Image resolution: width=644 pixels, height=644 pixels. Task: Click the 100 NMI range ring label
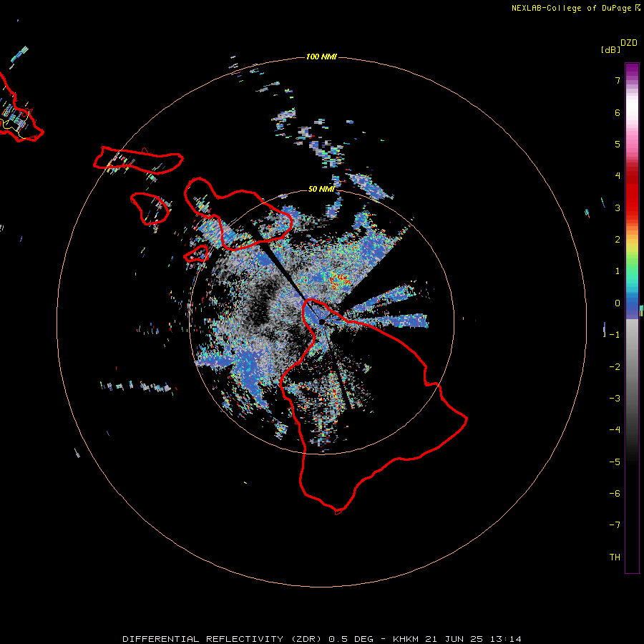pyautogui.click(x=321, y=57)
